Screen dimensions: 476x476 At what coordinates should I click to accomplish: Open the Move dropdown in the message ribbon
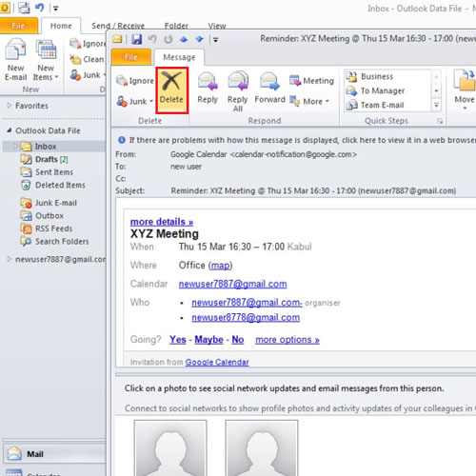coord(465,90)
